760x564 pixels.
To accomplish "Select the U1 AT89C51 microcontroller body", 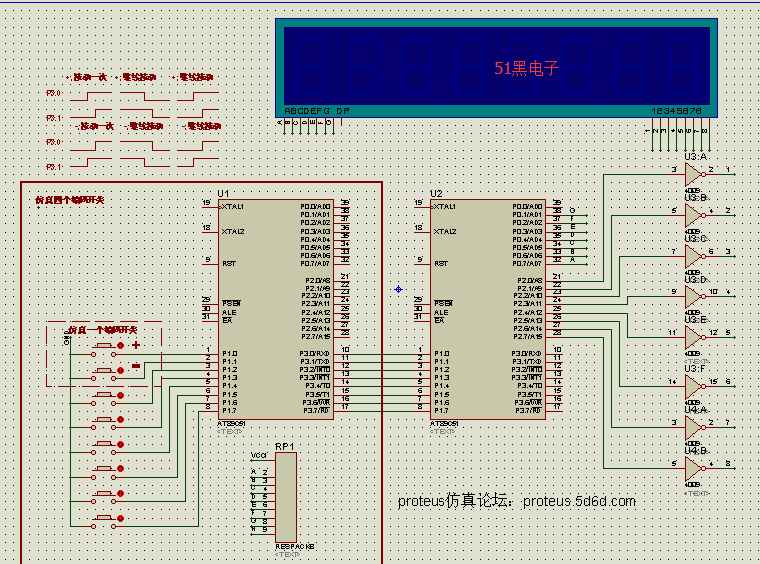I will [276, 309].
